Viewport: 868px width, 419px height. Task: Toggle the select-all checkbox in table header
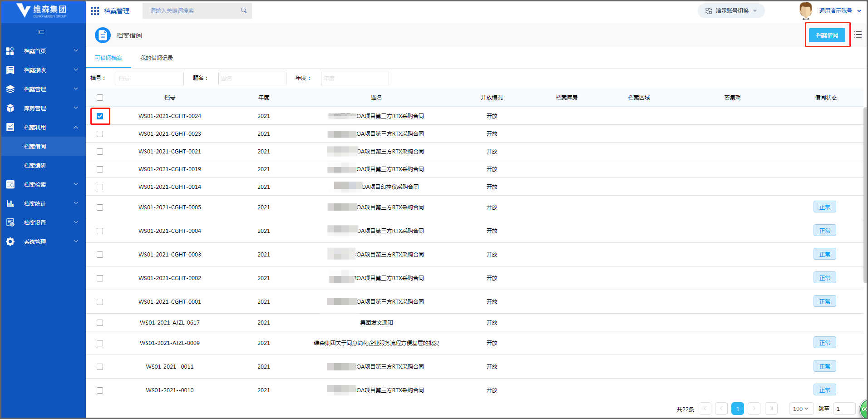pyautogui.click(x=100, y=98)
